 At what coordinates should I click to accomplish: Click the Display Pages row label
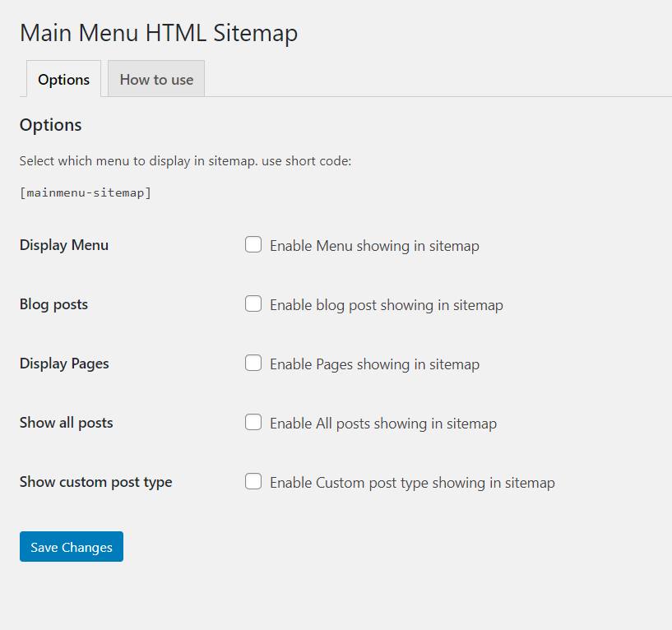[64, 364]
